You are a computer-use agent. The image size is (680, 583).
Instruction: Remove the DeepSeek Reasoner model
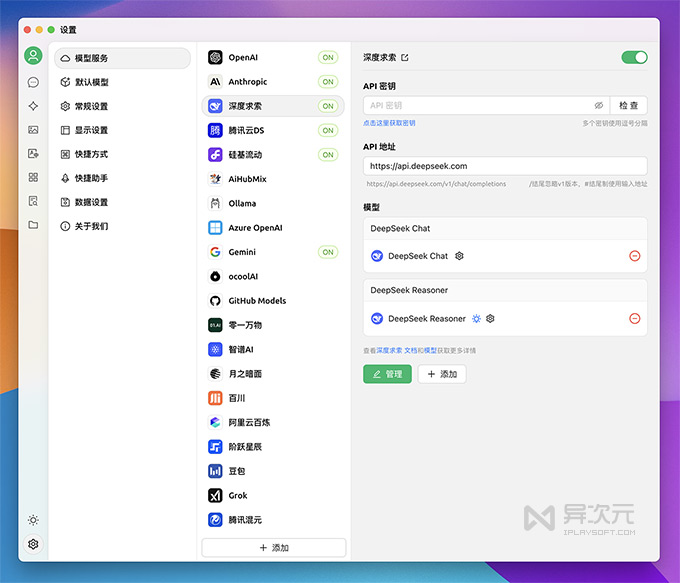634,318
